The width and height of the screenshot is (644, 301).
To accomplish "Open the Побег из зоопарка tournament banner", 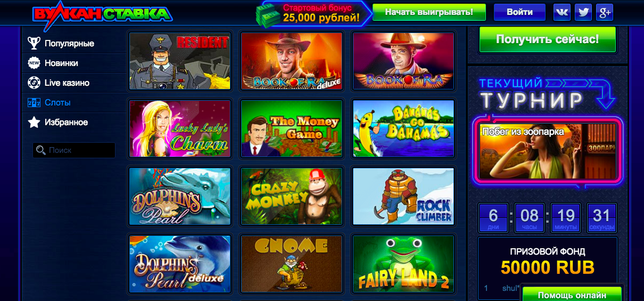I will [548, 151].
